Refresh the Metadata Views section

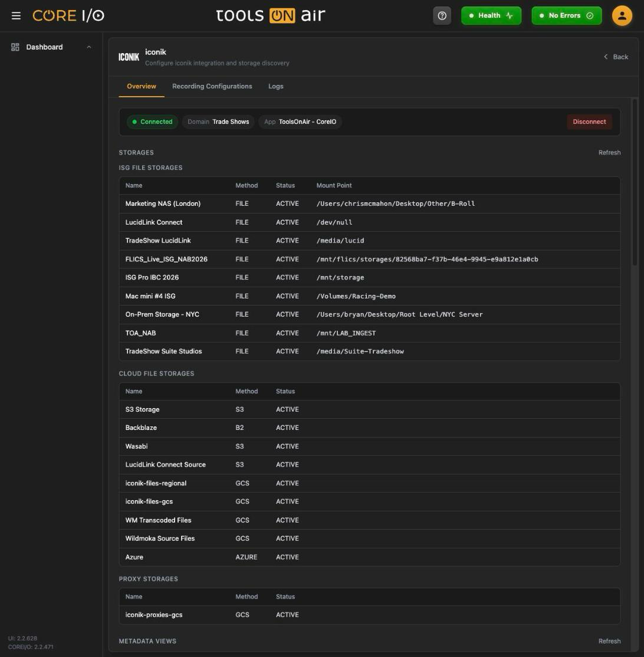(x=609, y=641)
